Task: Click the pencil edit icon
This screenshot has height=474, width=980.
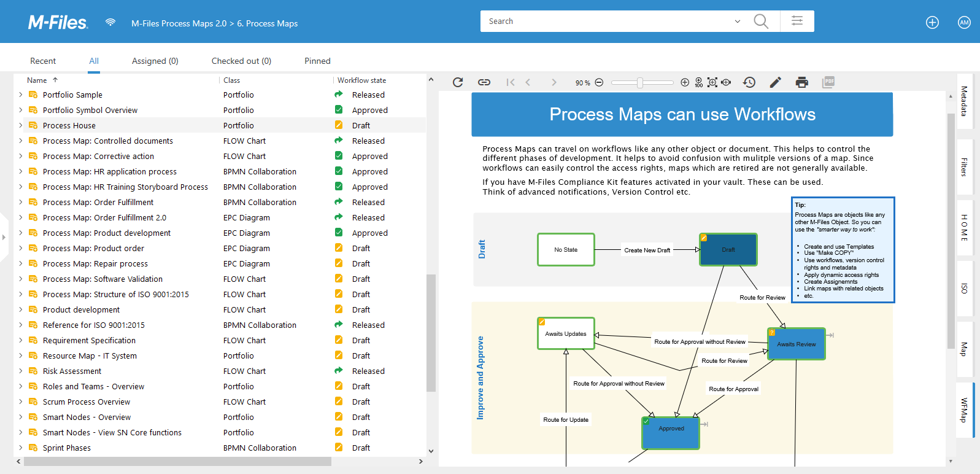Action: [776, 82]
